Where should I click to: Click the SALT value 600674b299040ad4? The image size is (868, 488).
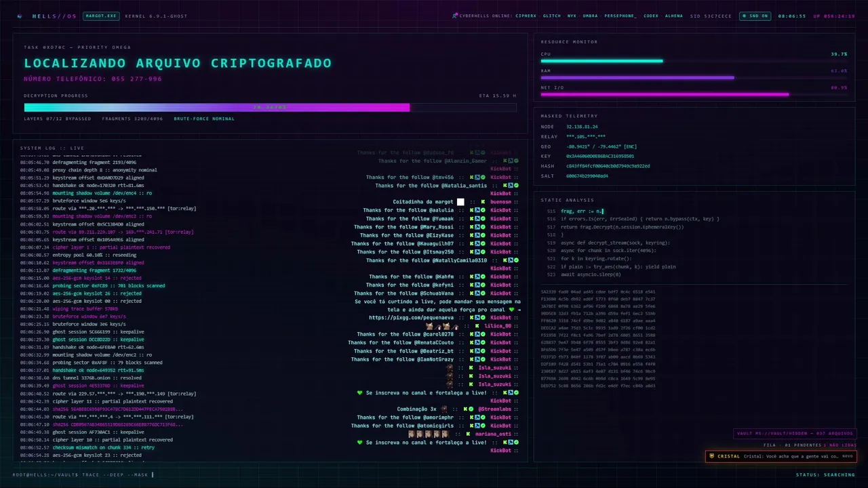coord(587,176)
